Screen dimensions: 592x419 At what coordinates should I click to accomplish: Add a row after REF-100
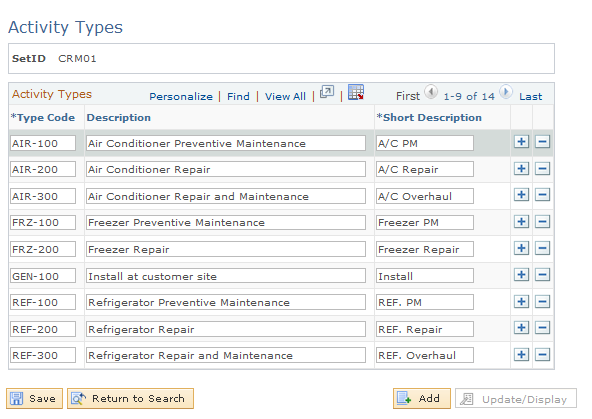click(x=521, y=301)
